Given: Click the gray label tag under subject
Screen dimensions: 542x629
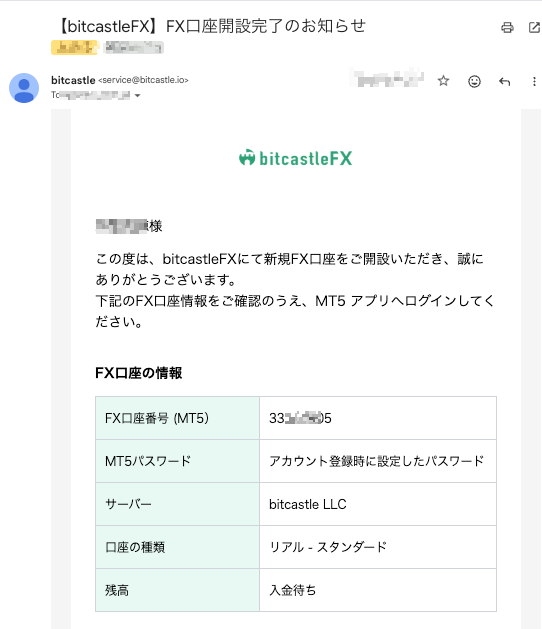Looking at the screenshot, I should click(134, 47).
